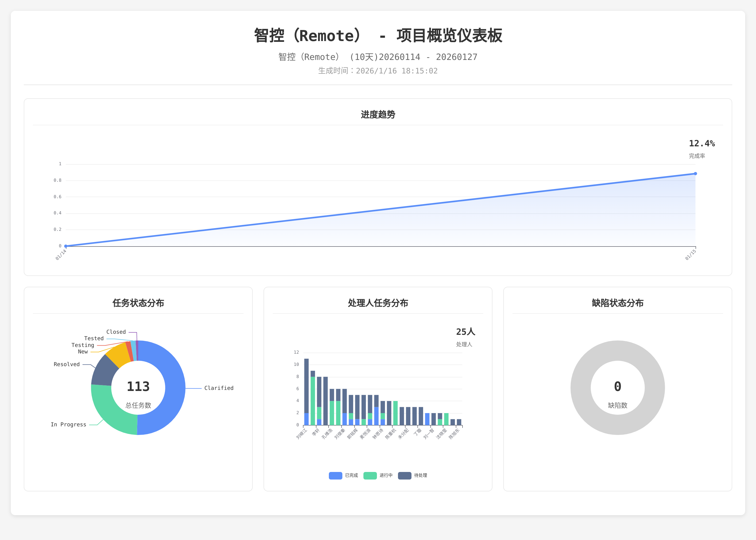Screen dimensions: 756x540
Task: Click the Closed pie label
Action: tap(116, 332)
